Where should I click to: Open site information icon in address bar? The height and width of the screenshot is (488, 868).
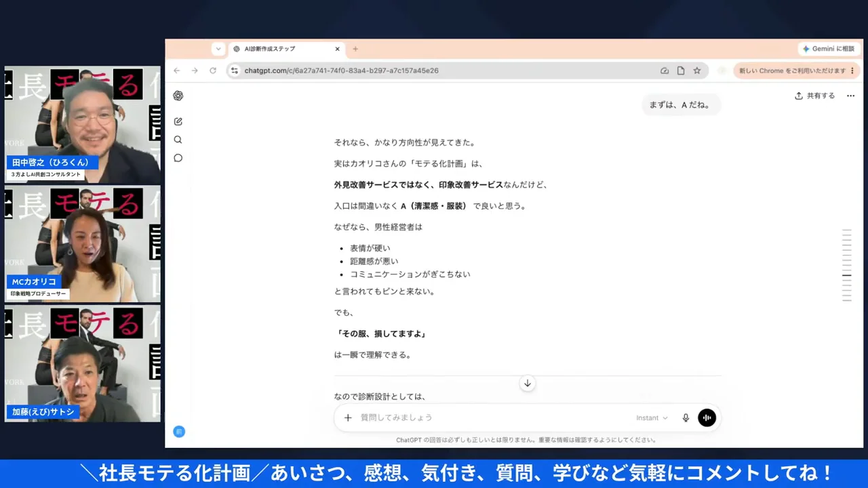click(x=234, y=70)
